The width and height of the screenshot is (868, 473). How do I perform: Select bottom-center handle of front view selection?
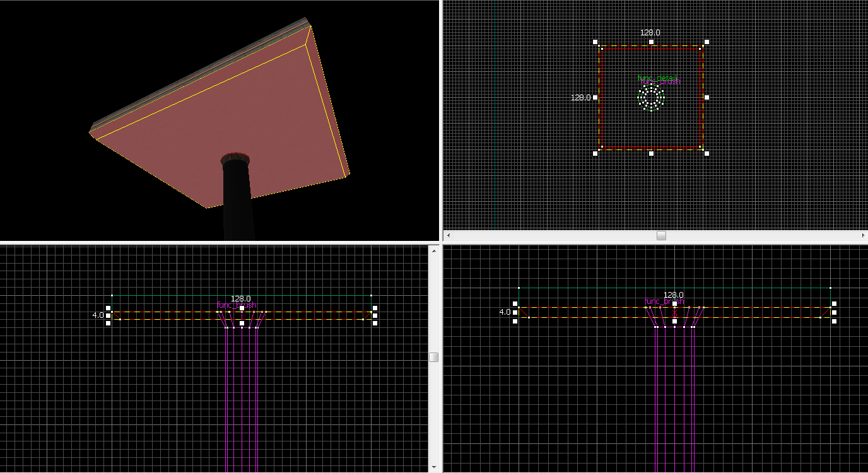242,323
